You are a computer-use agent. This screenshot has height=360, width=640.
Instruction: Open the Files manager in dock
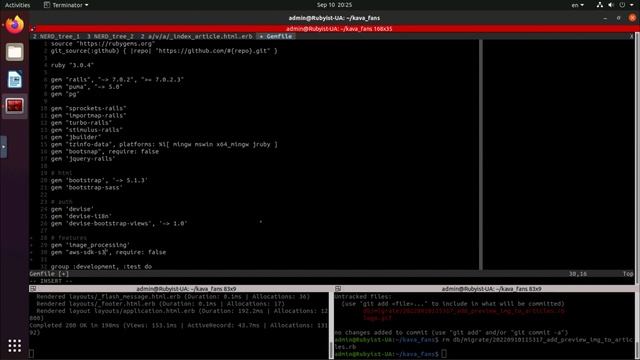pyautogui.click(x=15, y=52)
